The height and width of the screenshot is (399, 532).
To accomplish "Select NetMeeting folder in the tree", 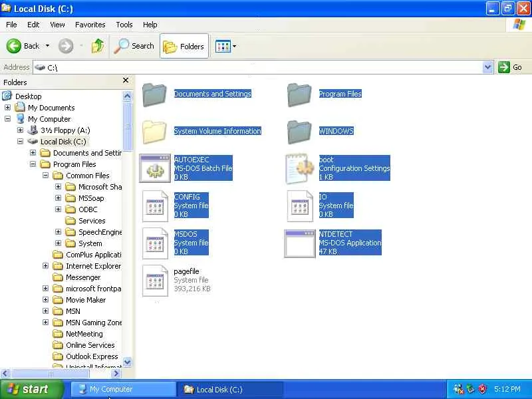I will pyautogui.click(x=84, y=334).
